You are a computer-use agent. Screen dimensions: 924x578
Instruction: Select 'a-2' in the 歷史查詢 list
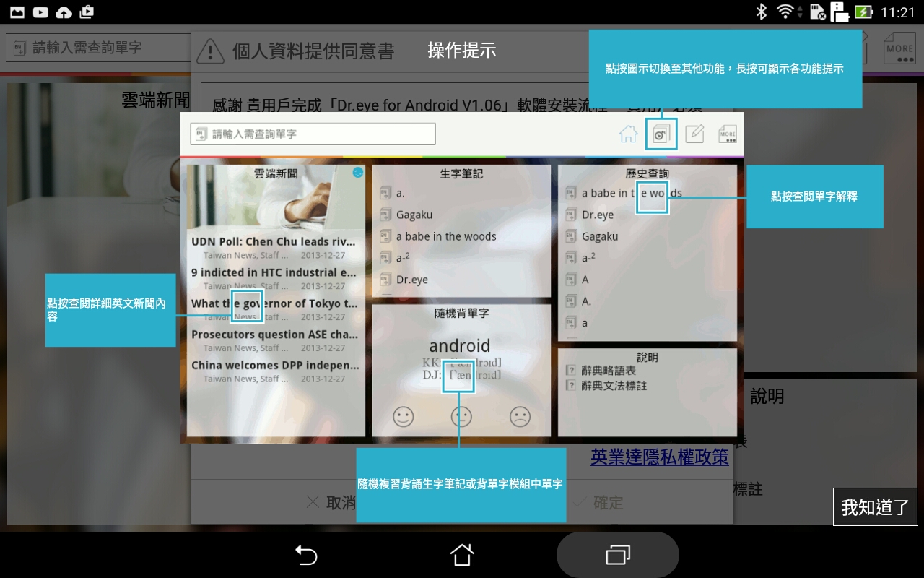click(x=589, y=258)
